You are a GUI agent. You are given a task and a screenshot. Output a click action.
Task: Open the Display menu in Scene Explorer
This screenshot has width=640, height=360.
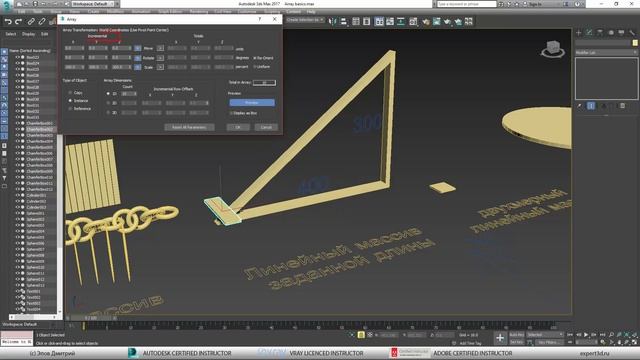tap(28, 34)
